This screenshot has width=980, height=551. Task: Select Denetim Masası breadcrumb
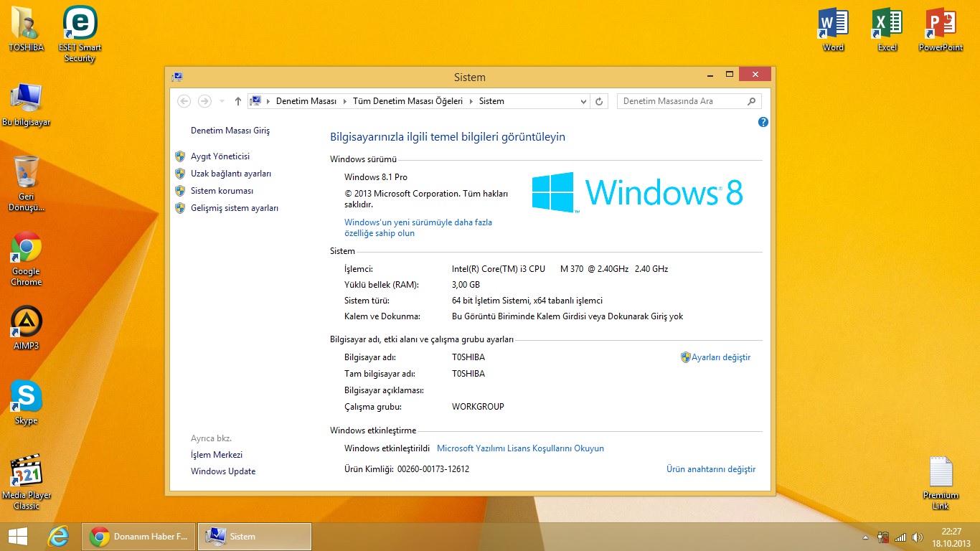[x=306, y=101]
